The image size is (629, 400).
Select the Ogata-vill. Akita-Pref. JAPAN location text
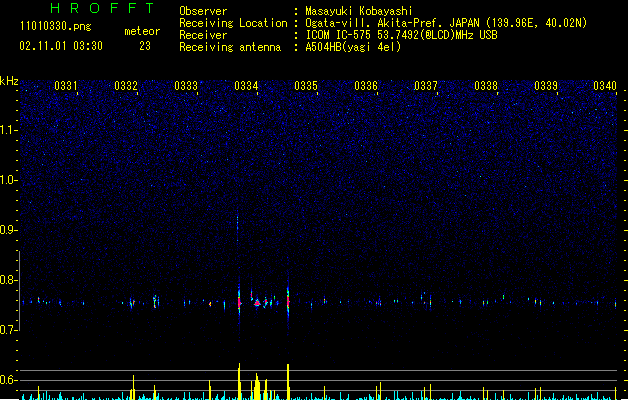point(446,23)
